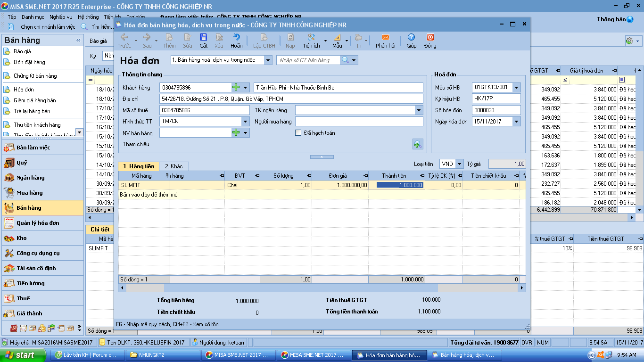644x362 pixels.
Task: Click Chứng từ bán hàng in the sidebar
Action: [x=35, y=76]
